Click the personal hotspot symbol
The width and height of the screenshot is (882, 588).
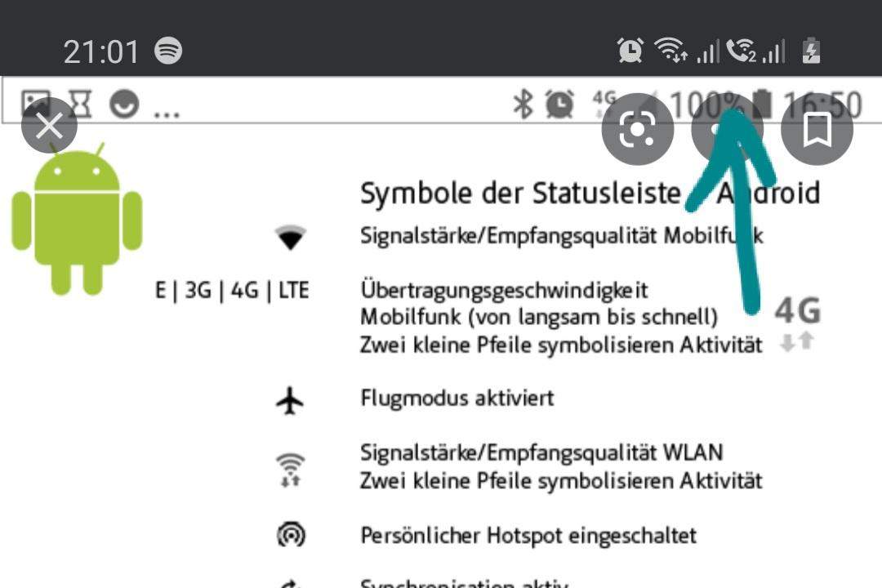tap(292, 535)
